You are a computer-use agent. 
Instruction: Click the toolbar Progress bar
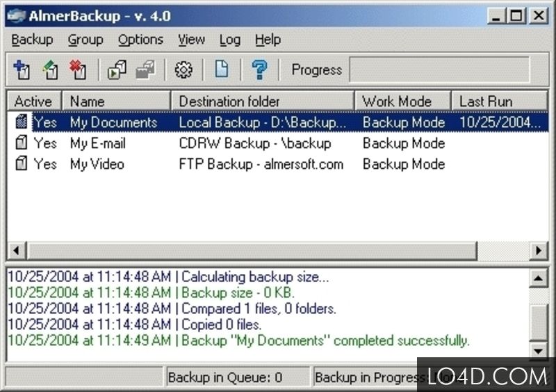click(x=439, y=70)
